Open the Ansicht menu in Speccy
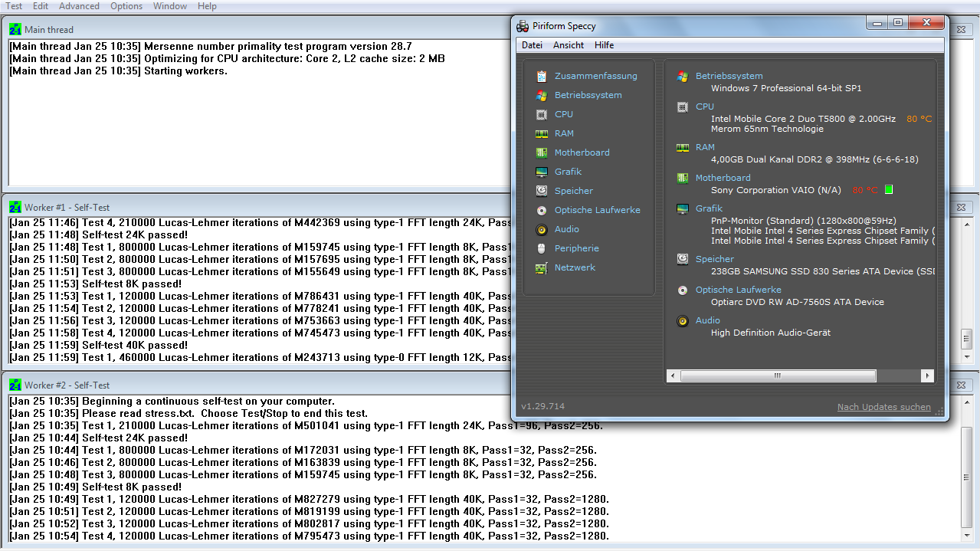The height and width of the screenshot is (551, 980). coord(569,45)
